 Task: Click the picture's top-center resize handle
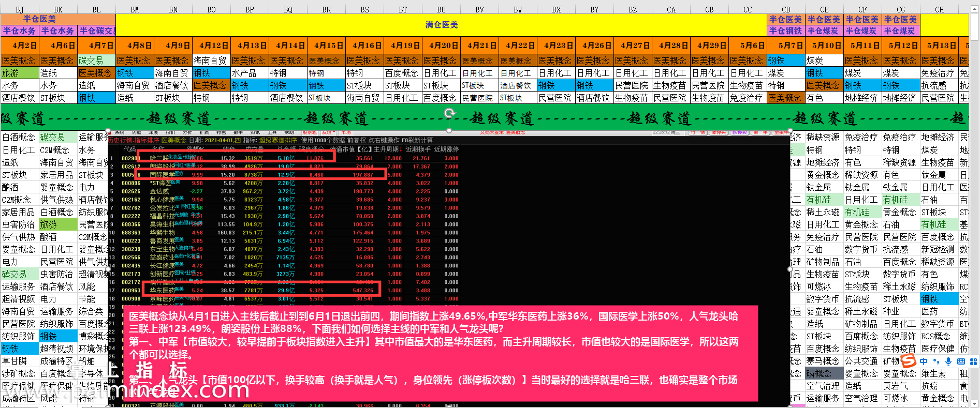(449, 131)
